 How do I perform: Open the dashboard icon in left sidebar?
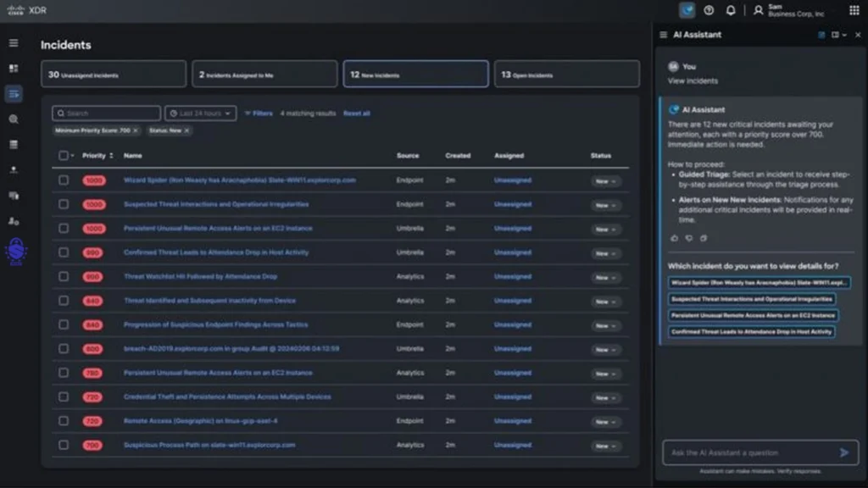point(14,69)
